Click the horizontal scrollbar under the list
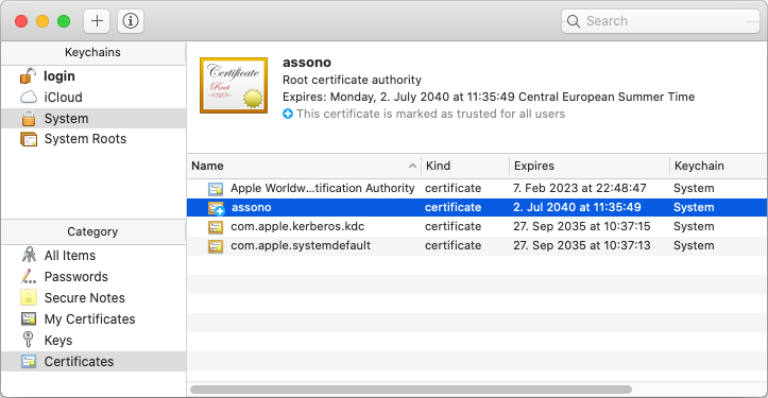 [410, 390]
